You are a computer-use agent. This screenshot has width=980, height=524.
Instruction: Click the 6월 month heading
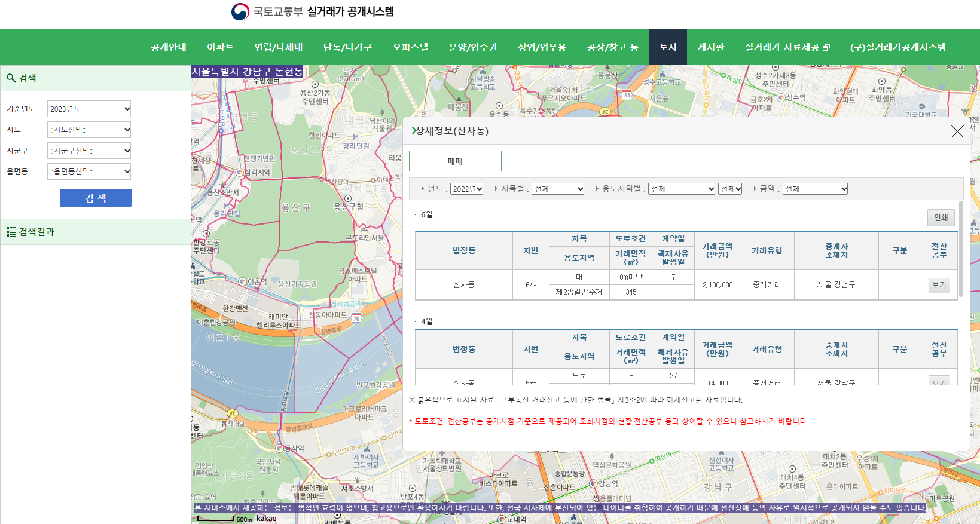(427, 214)
